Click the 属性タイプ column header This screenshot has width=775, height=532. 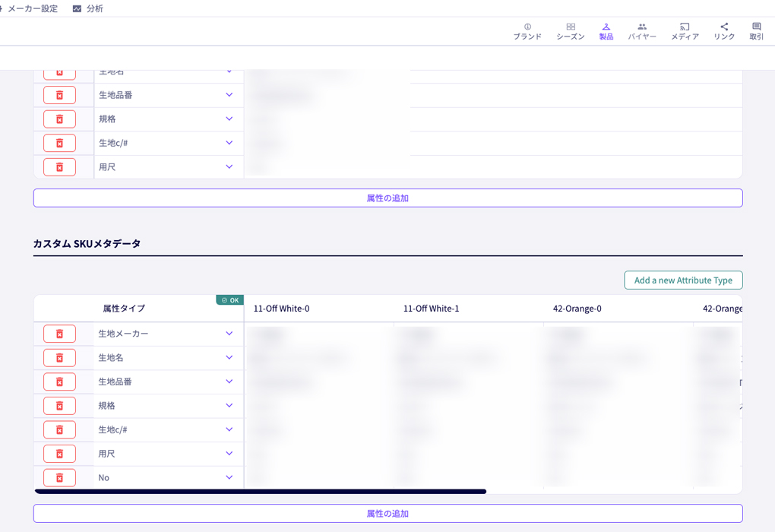124,309
